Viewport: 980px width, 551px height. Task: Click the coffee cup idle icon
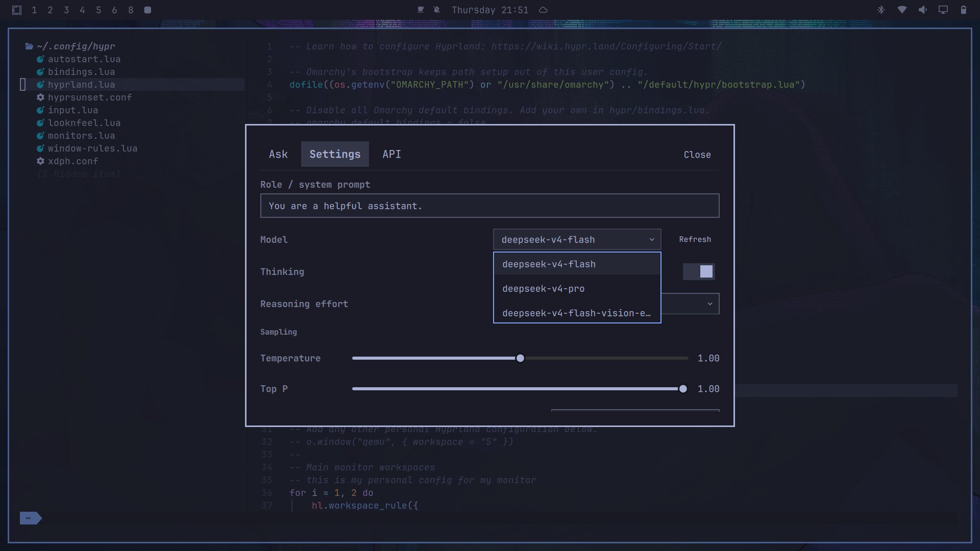[x=421, y=10]
